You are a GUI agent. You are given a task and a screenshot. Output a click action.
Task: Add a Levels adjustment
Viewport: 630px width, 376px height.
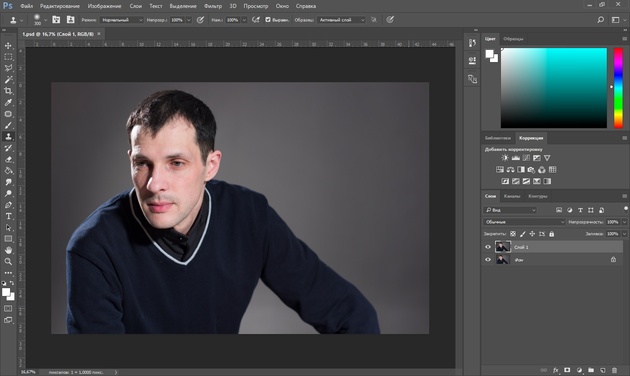(x=515, y=158)
